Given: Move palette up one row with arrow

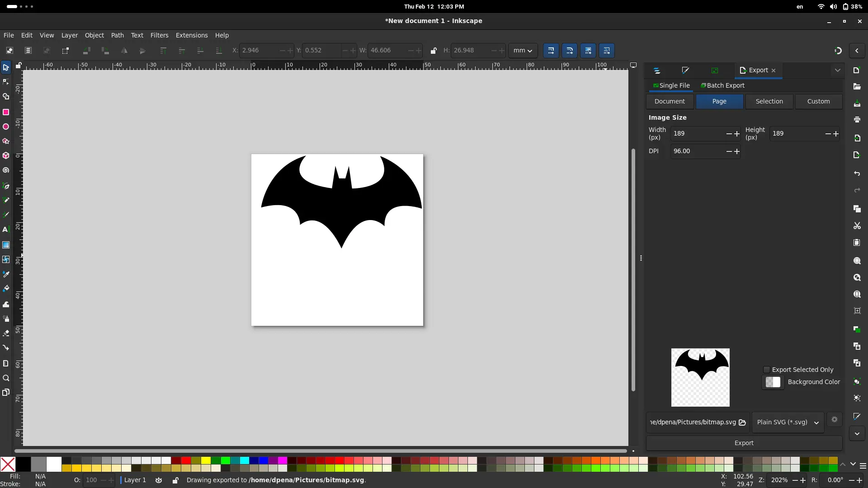Looking at the screenshot, I should pyautogui.click(x=843, y=464).
